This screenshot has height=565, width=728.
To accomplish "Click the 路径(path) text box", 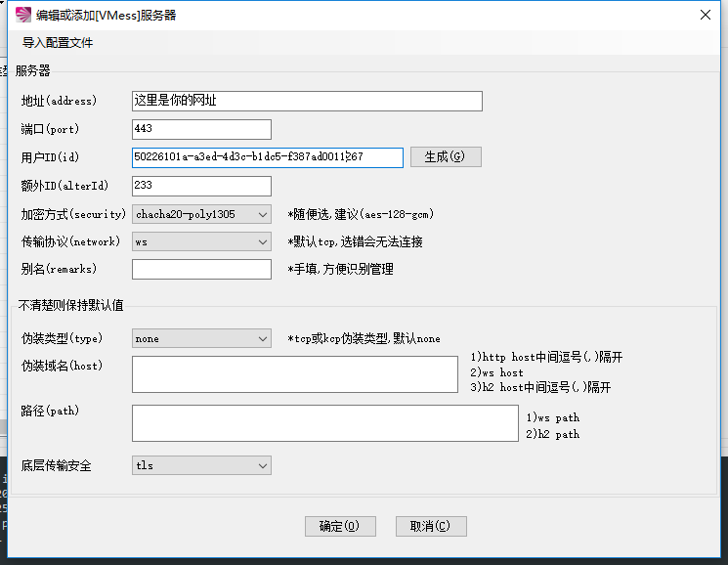I will pyautogui.click(x=325, y=423).
